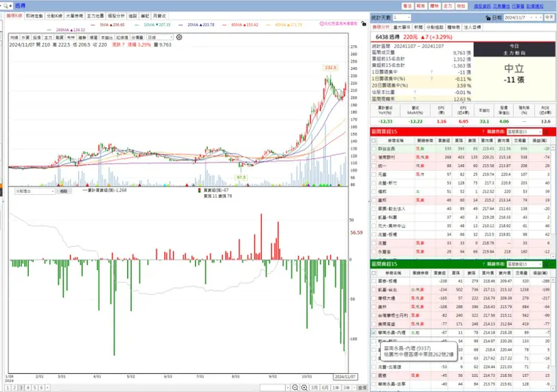
Task: Tick the checkbox for 群益金鼎 row
Action: pos(373,149)
